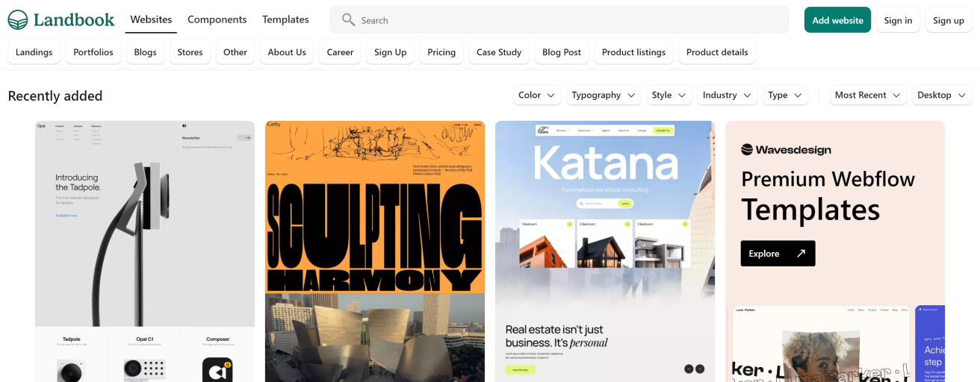980x382 pixels.
Task: Select the Blog Post category chip
Action: tap(562, 52)
